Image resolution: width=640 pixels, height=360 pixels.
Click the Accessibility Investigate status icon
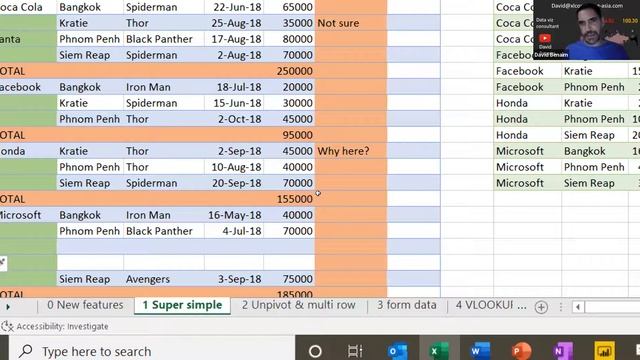tap(7, 326)
